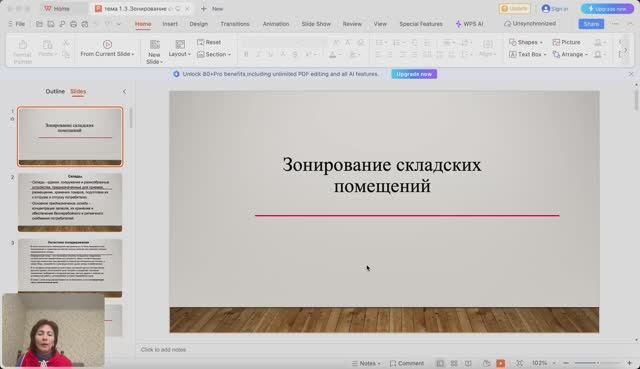
Task: Click the blue Share button
Action: [591, 24]
